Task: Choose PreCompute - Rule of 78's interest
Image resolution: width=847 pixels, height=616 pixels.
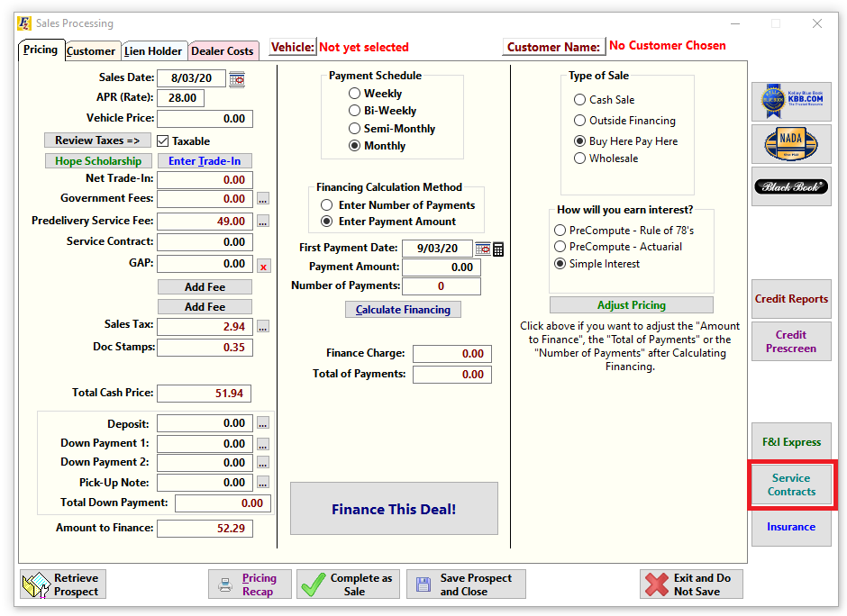Action: tap(560, 231)
